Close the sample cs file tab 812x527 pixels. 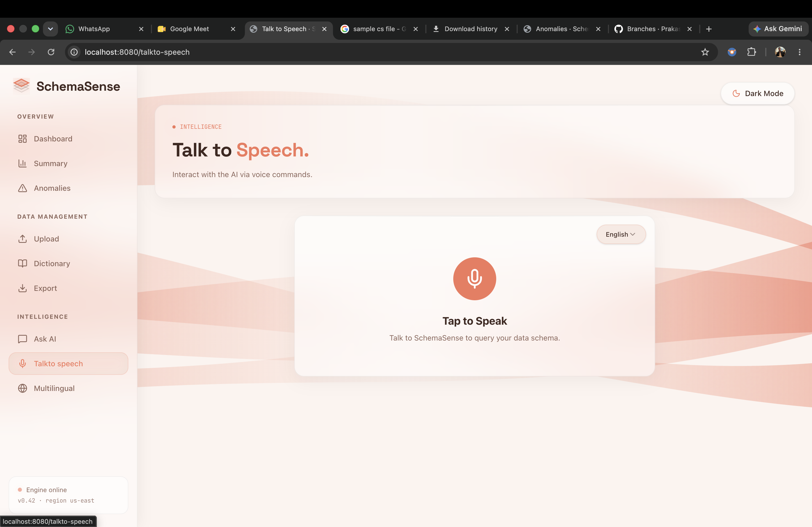point(416,29)
